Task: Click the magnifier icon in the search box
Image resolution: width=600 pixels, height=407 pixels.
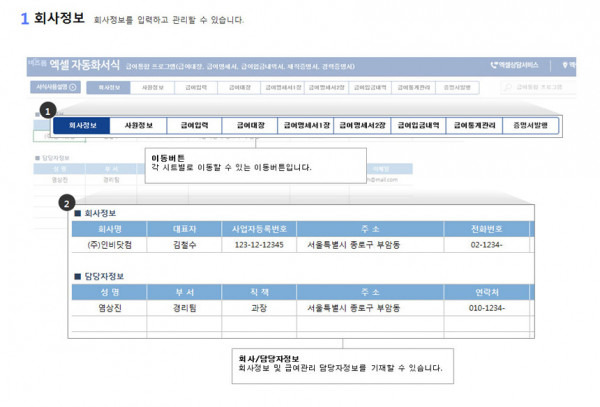Action: [x=508, y=87]
